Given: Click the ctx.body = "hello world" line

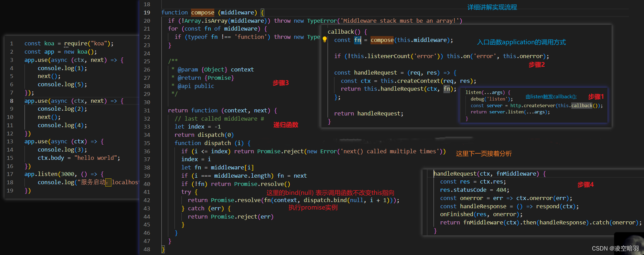Looking at the screenshot, I should click(x=79, y=158).
